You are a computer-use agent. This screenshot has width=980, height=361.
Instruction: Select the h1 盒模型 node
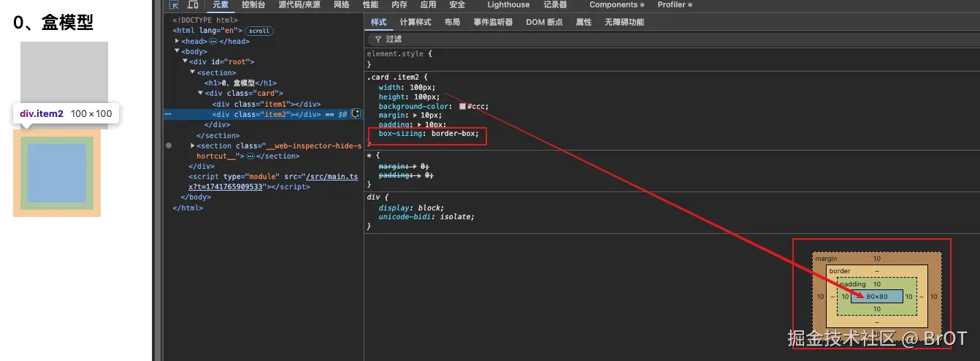[240, 83]
